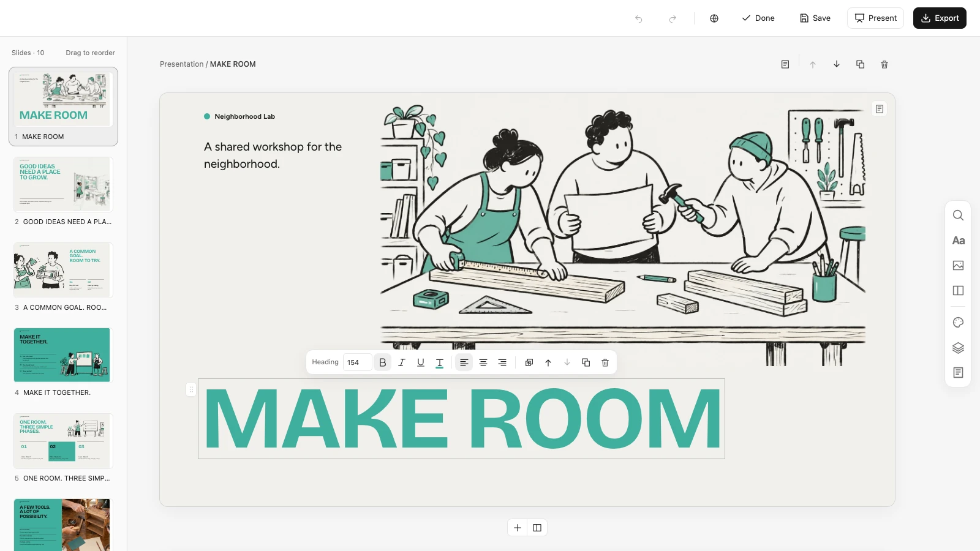Right-align the heading text
This screenshot has width=980, height=551.
[502, 362]
